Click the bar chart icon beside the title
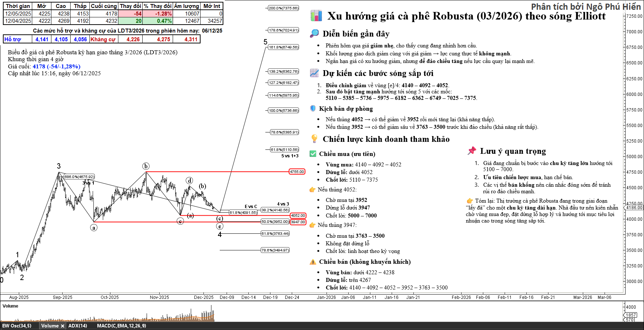The height and width of the screenshot is (330, 644). (316, 16)
